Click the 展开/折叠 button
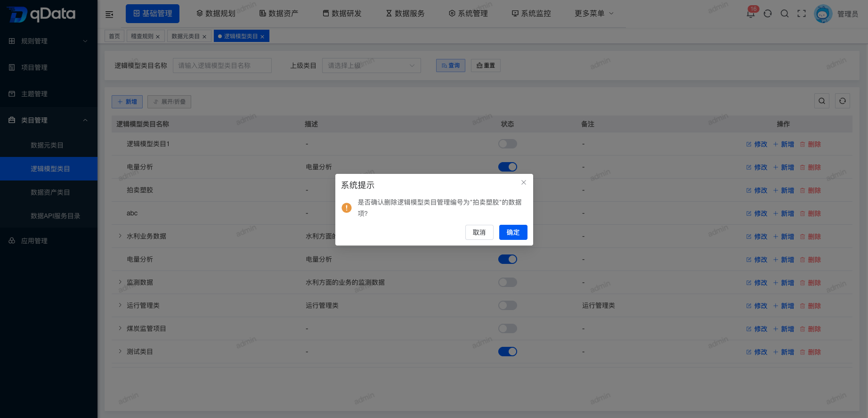This screenshot has width=868, height=418. pyautogui.click(x=169, y=102)
